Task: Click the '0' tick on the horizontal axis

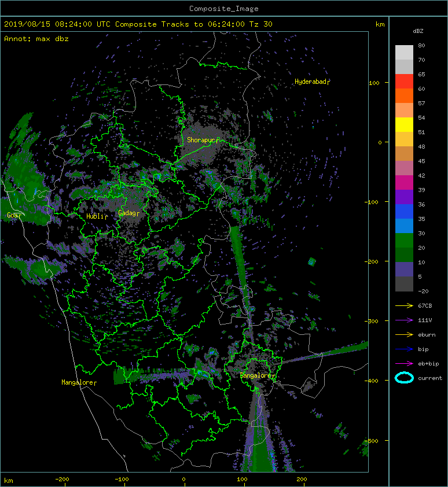Action: (x=183, y=479)
